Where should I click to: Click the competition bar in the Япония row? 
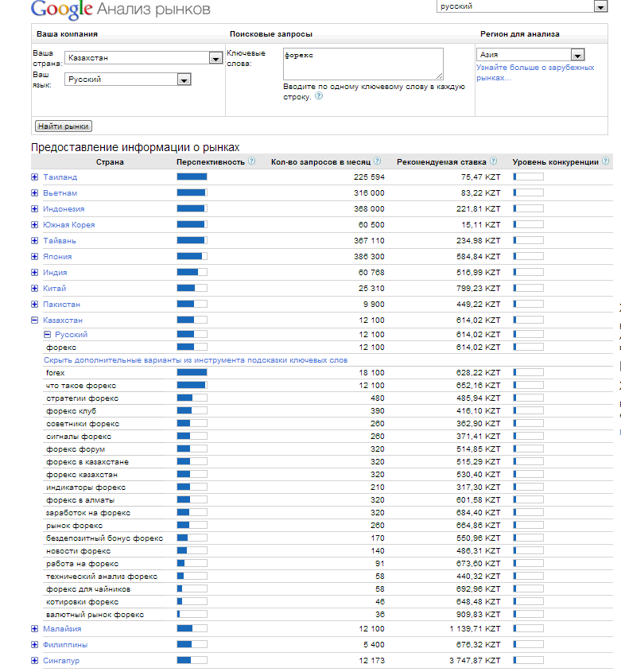[x=529, y=256]
